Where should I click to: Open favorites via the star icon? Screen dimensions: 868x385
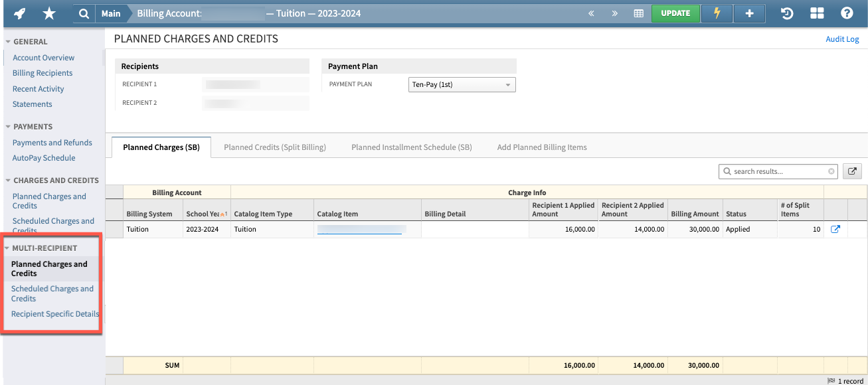pyautogui.click(x=49, y=13)
